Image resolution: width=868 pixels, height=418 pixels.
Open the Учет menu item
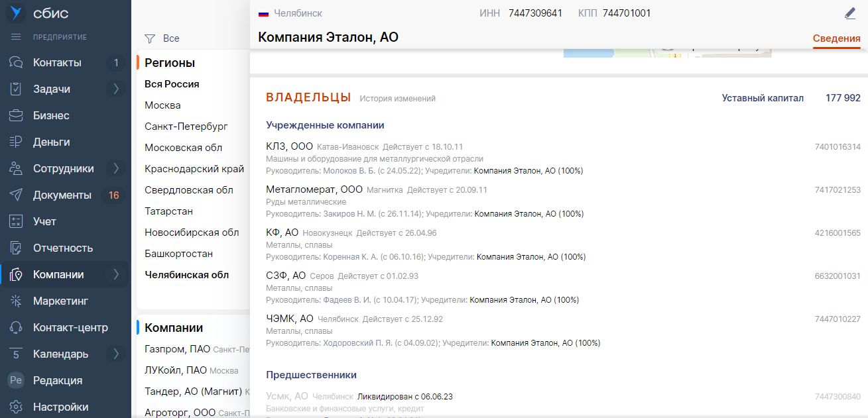coord(44,221)
